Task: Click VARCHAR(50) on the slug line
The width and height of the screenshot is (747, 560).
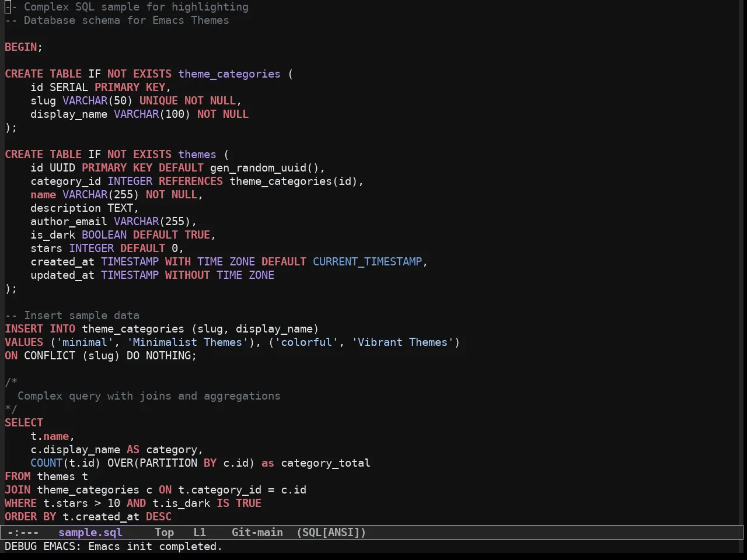Action: pyautogui.click(x=97, y=101)
